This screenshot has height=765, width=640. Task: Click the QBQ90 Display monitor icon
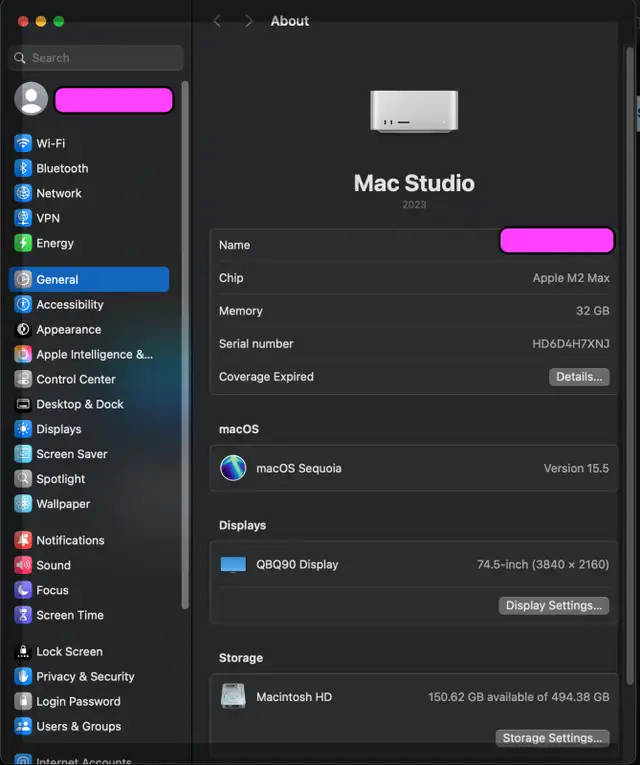pos(233,564)
